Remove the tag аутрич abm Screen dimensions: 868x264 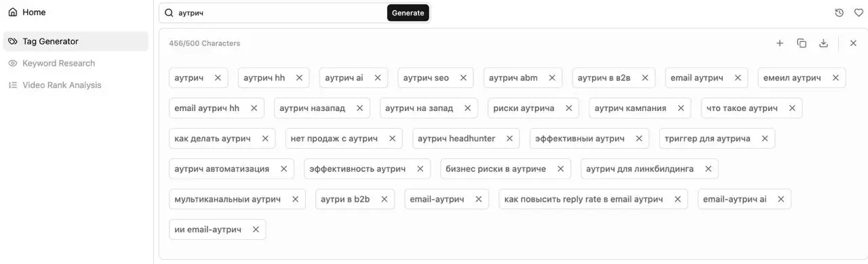(x=552, y=78)
